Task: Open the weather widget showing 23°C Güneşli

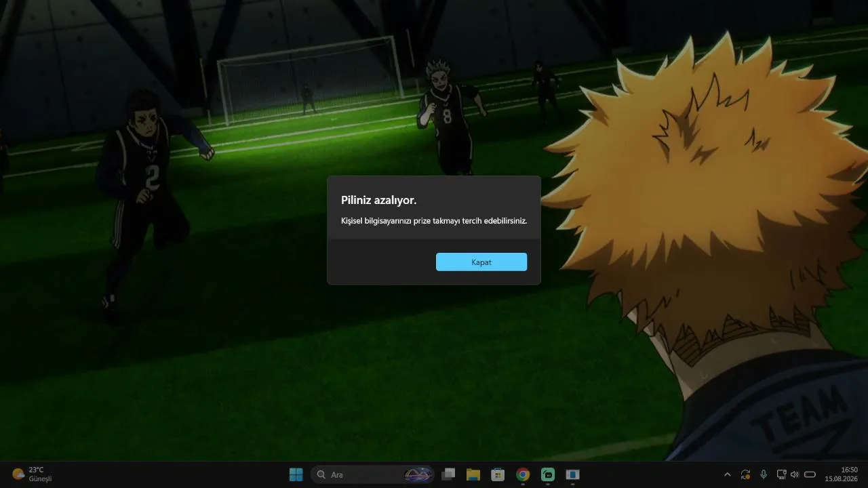Action: pyautogui.click(x=32, y=474)
